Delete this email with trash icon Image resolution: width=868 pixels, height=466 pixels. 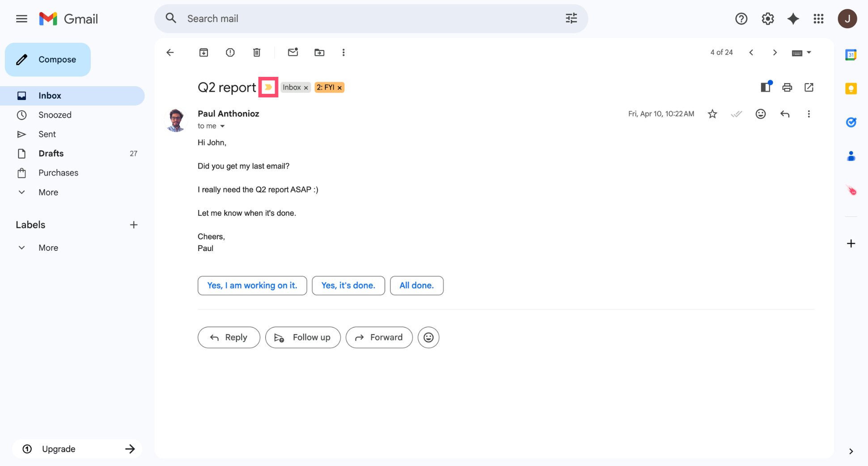pyautogui.click(x=257, y=52)
